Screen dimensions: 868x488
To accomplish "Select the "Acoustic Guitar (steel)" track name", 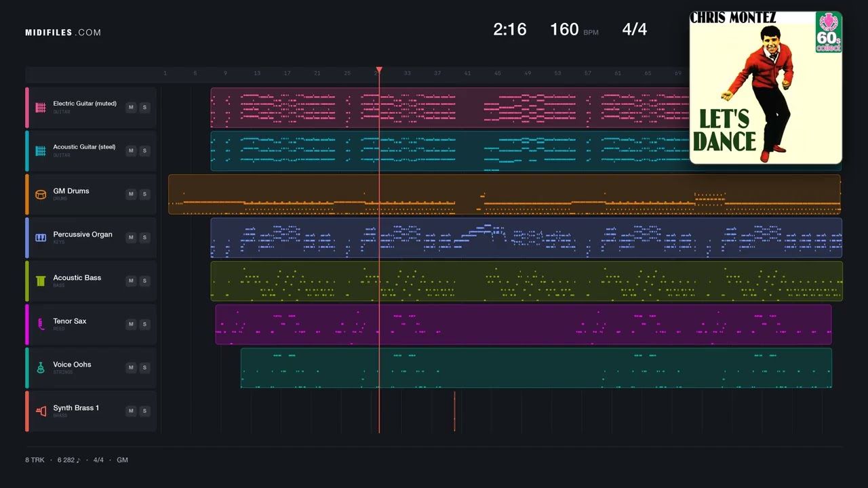I will (85, 147).
